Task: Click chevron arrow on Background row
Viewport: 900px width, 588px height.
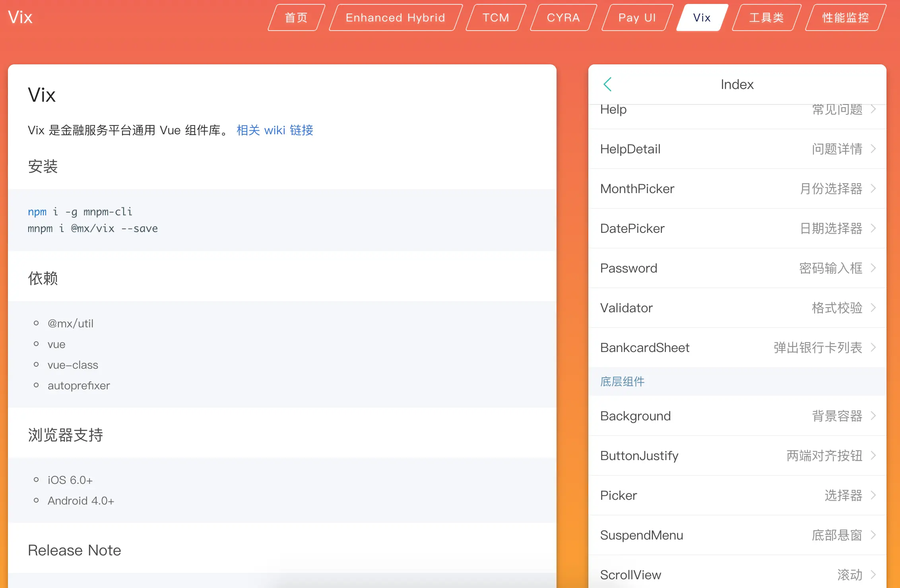Action: [873, 416]
